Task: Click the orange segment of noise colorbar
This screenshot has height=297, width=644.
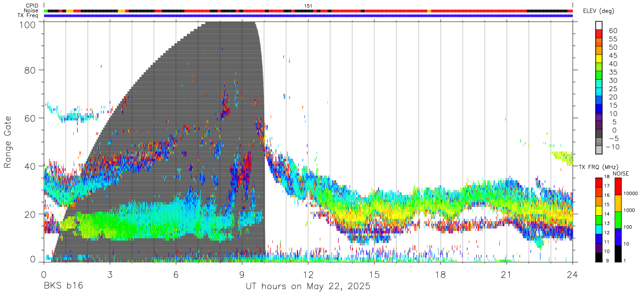Action: 619,203
